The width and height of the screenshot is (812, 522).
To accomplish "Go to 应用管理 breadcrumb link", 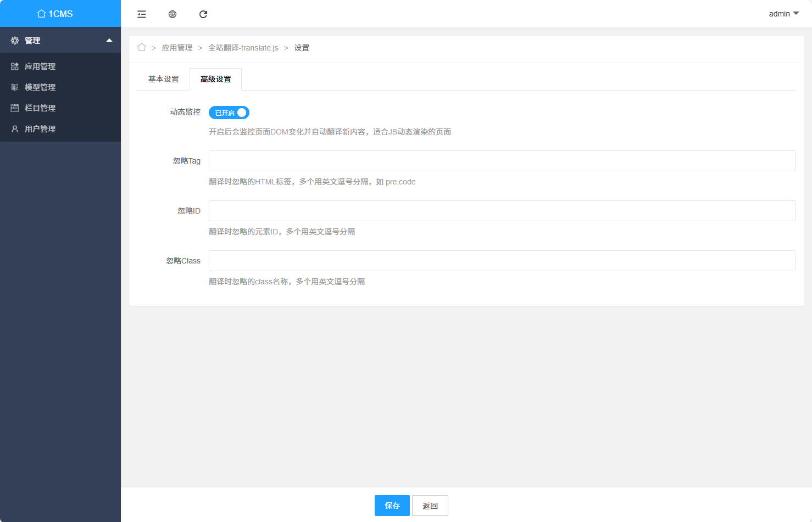I will (x=177, y=48).
